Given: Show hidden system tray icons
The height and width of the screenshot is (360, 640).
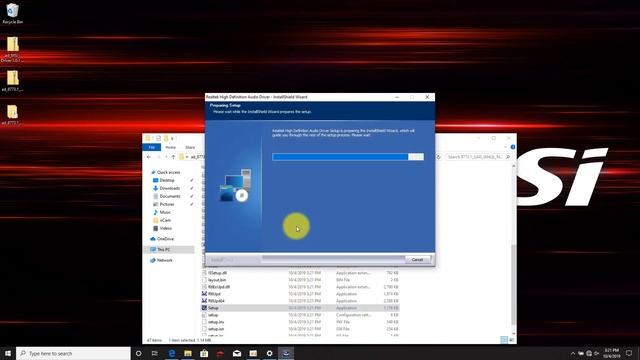Looking at the screenshot, I should [x=573, y=353].
